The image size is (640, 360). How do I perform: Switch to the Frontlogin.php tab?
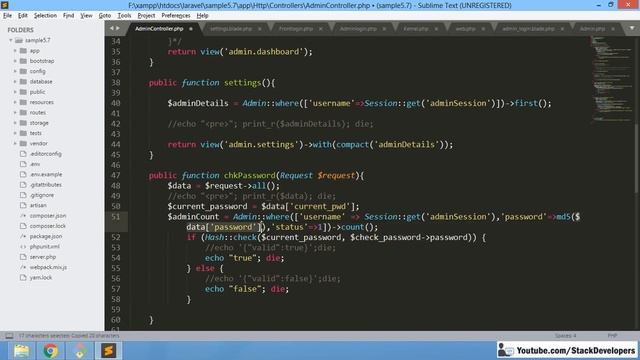point(296,29)
